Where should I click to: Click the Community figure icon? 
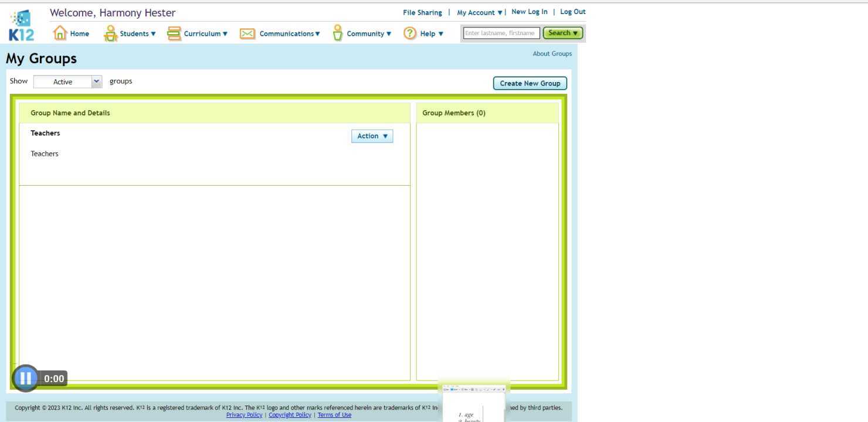[x=338, y=32]
